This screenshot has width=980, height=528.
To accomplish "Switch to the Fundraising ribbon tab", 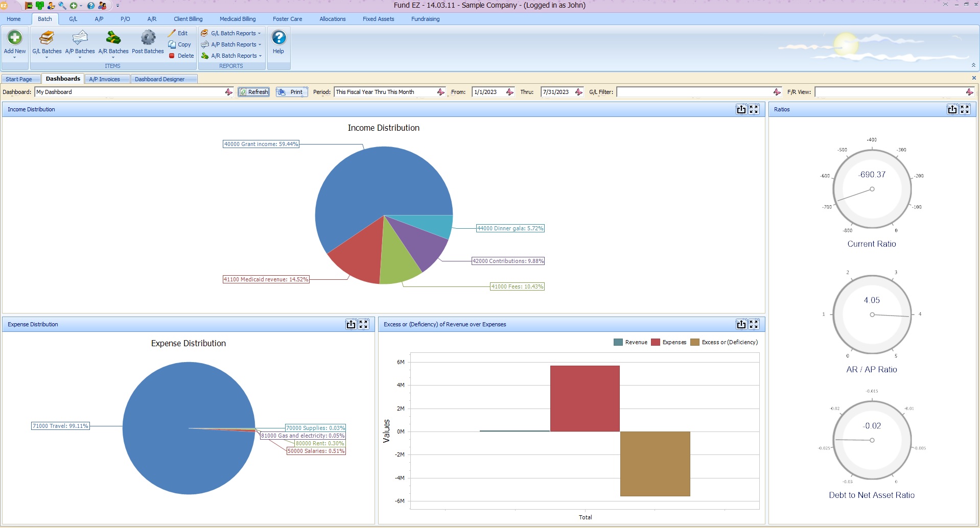I will point(425,19).
